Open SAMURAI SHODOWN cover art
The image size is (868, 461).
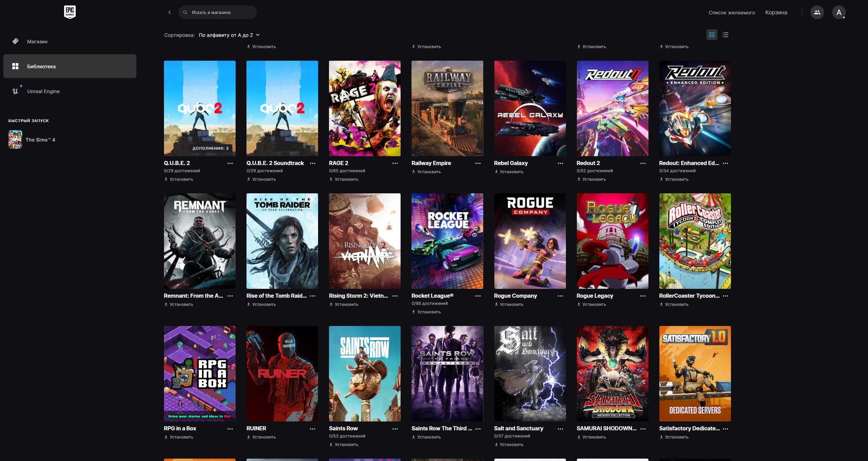click(612, 374)
